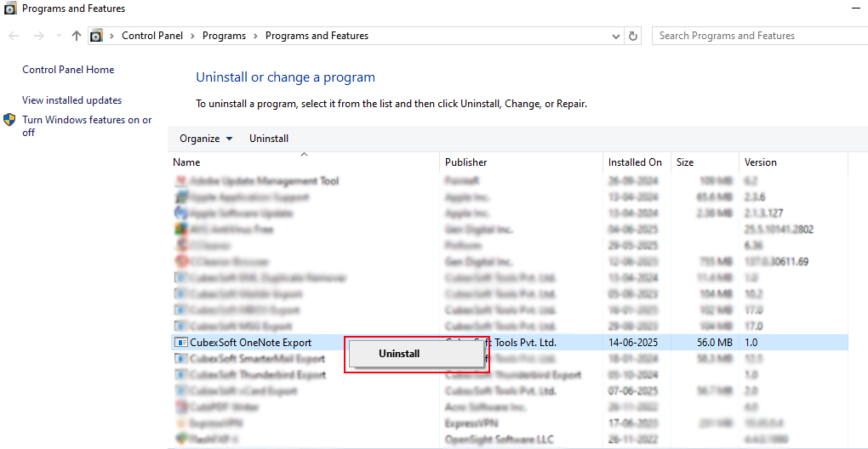
Task: Click the icon on the version 6.36 row
Action: pyautogui.click(x=180, y=245)
